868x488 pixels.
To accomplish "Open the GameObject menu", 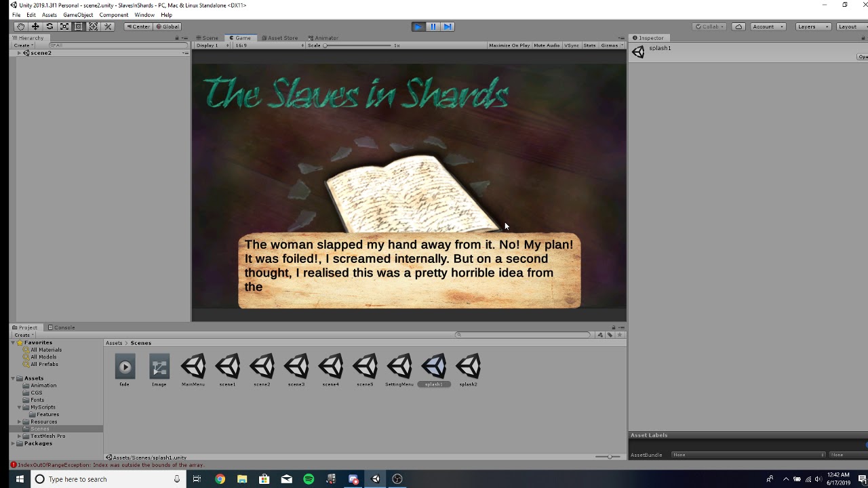I will pyautogui.click(x=78, y=15).
